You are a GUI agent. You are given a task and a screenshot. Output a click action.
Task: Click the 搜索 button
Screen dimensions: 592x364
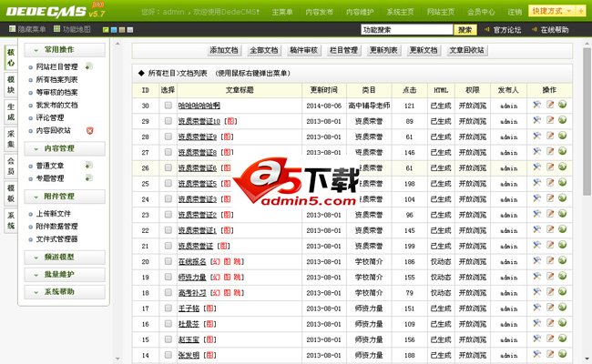point(465,29)
